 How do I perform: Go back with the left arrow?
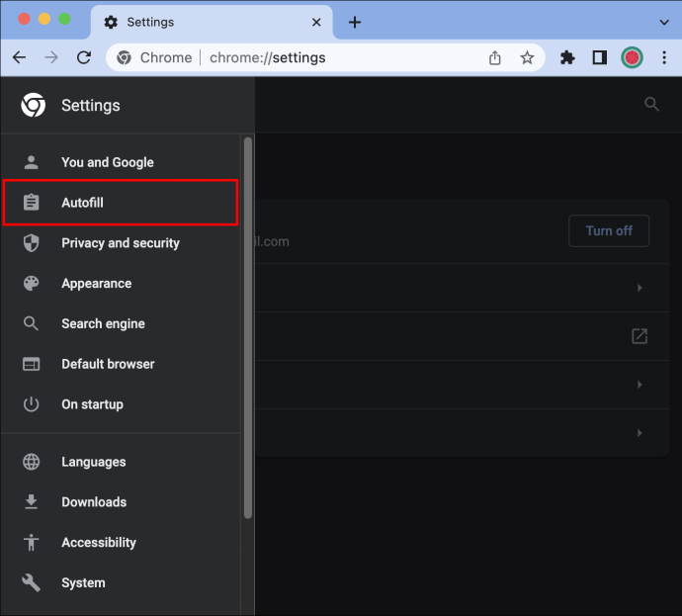tap(19, 57)
